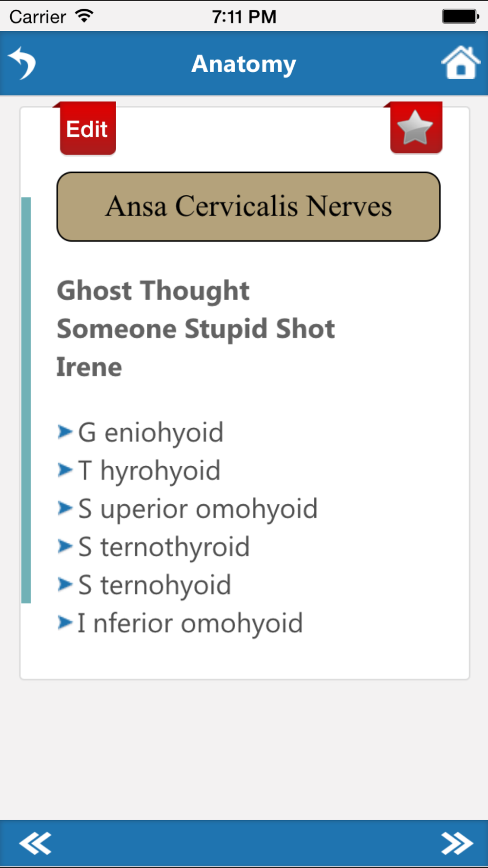
Task: Tap the Someone Stupid Shot line
Action: click(196, 329)
